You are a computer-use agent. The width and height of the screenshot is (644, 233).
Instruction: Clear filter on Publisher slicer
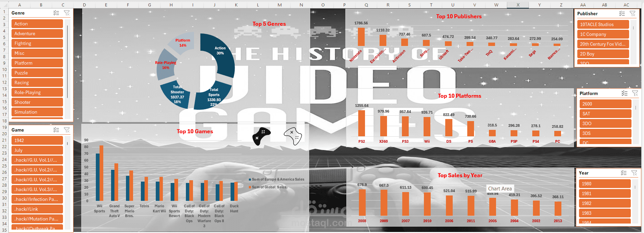point(632,14)
